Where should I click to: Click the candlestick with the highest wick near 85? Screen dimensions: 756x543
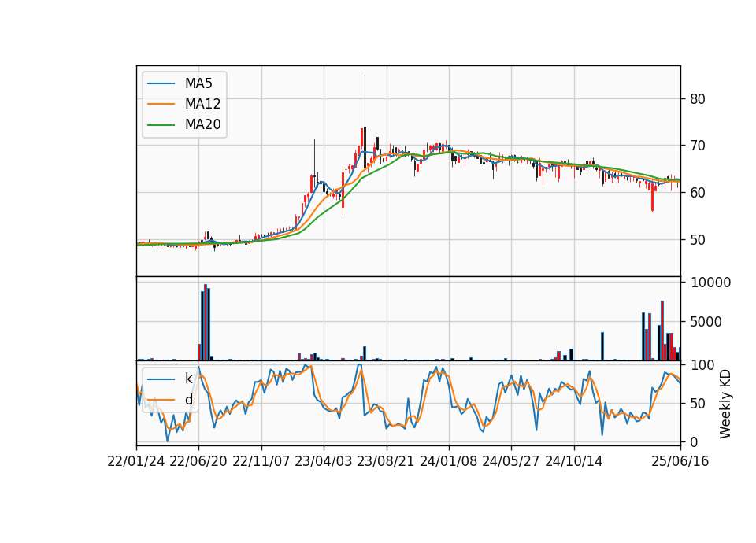(x=365, y=121)
